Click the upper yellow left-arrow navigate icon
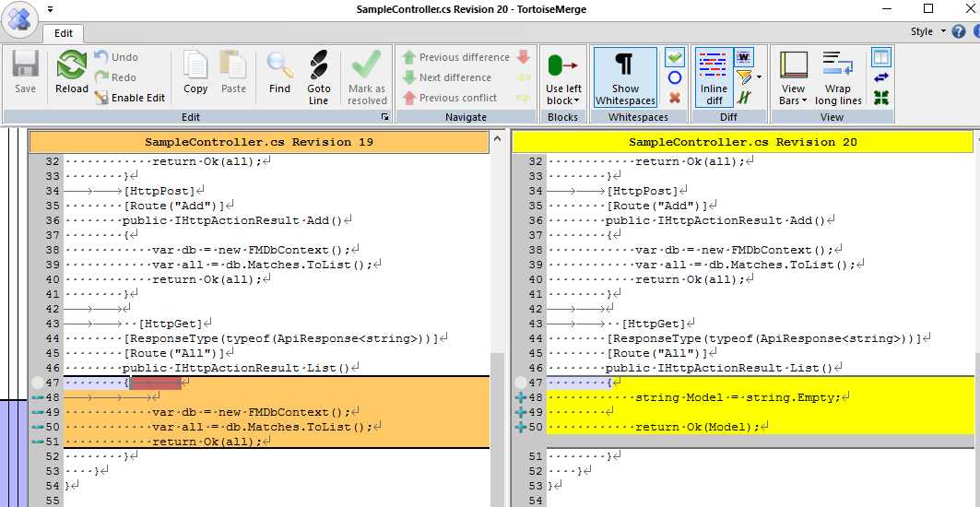Screen dimensions: 980x507 (524, 77)
